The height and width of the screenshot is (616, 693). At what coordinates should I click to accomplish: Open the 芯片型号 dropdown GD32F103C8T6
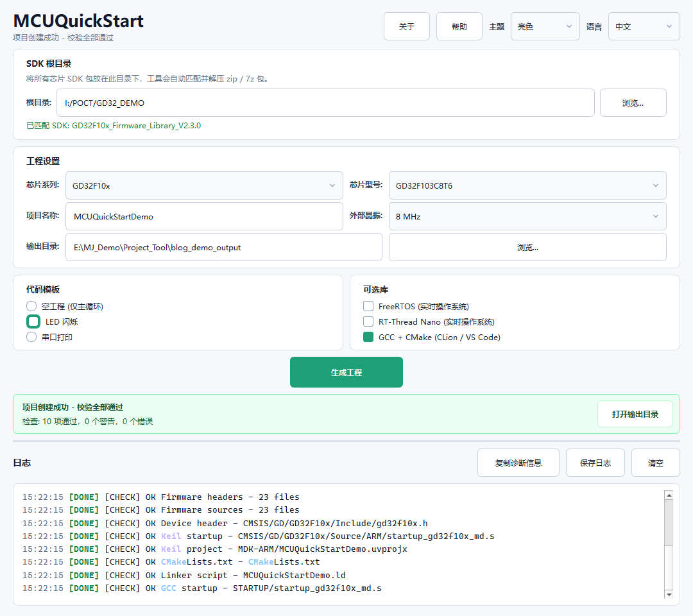(x=527, y=185)
